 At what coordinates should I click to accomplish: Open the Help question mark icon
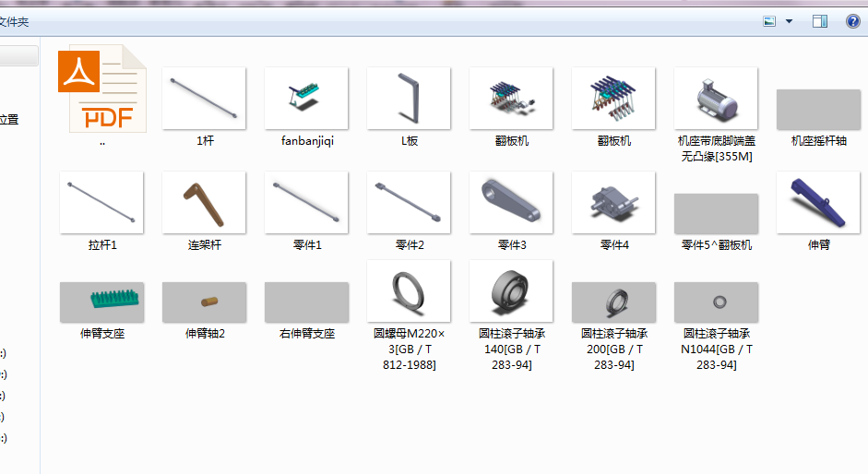(853, 21)
